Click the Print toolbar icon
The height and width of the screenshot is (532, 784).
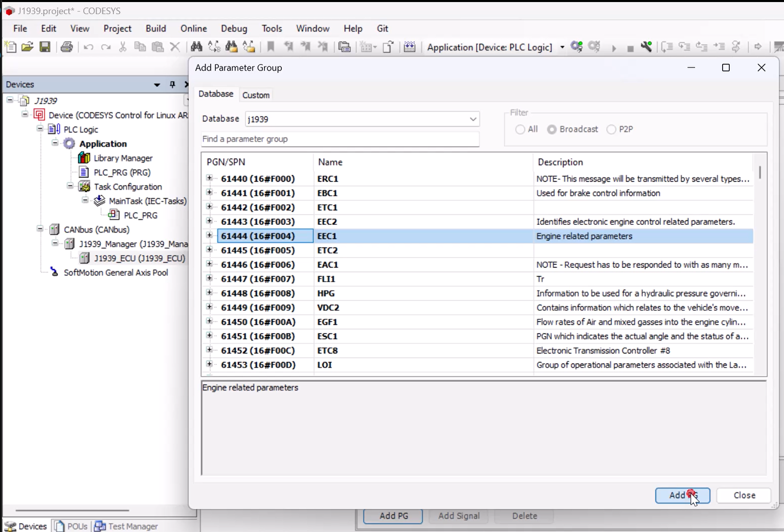[x=66, y=47]
